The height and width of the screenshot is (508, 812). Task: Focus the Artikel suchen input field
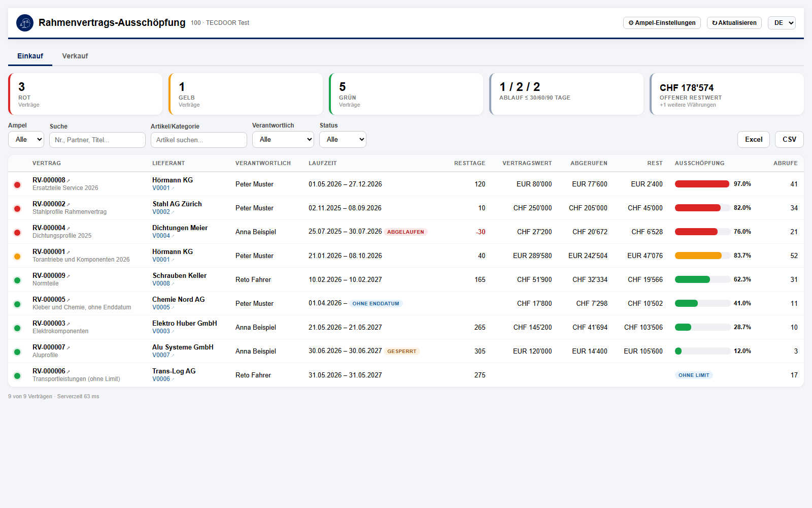[199, 140]
